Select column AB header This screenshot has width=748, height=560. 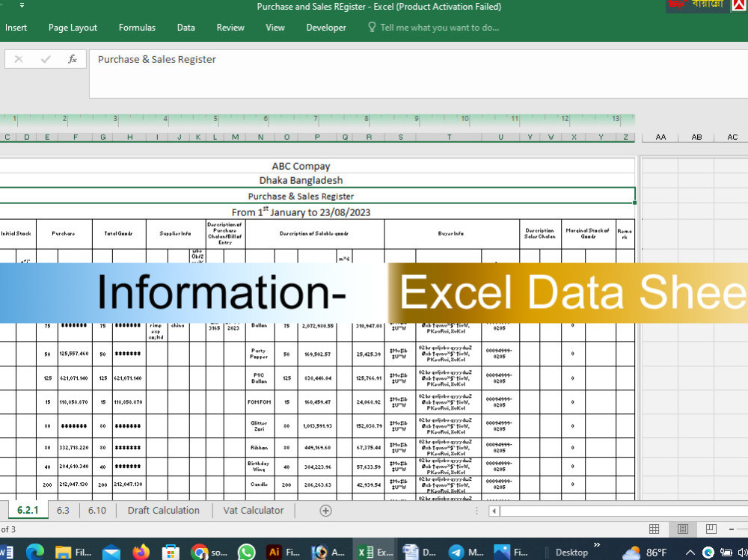[x=696, y=137]
